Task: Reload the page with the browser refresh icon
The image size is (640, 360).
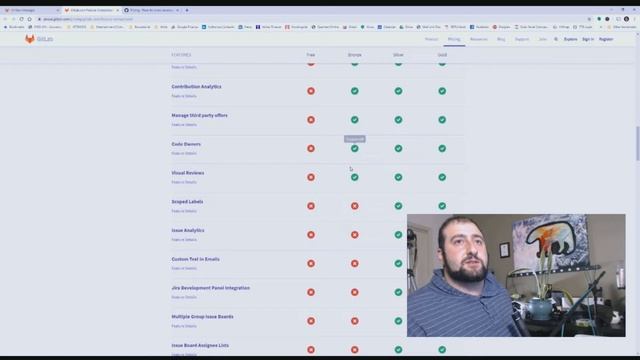Action: coord(21,19)
